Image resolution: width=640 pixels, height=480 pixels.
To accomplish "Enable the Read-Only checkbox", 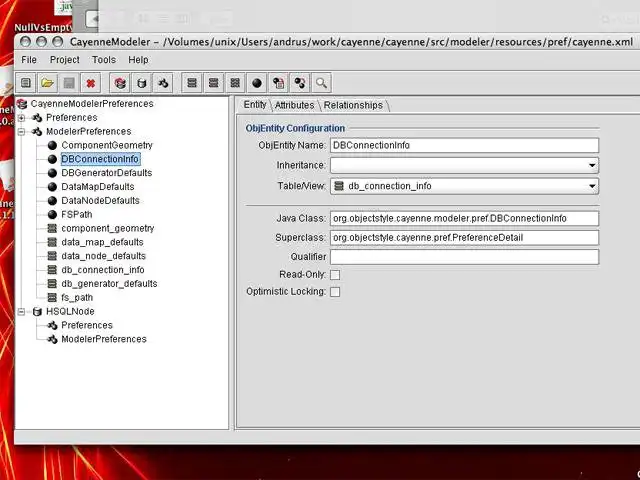I will (335, 275).
